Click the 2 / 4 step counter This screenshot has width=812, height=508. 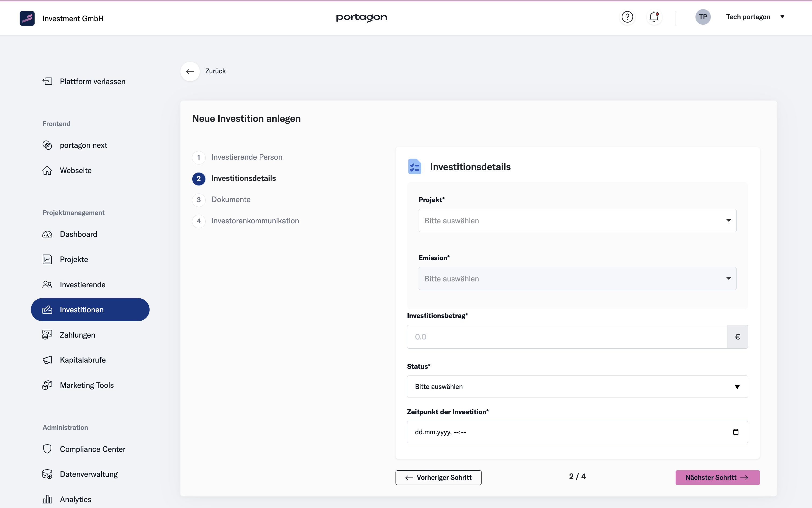click(x=577, y=476)
